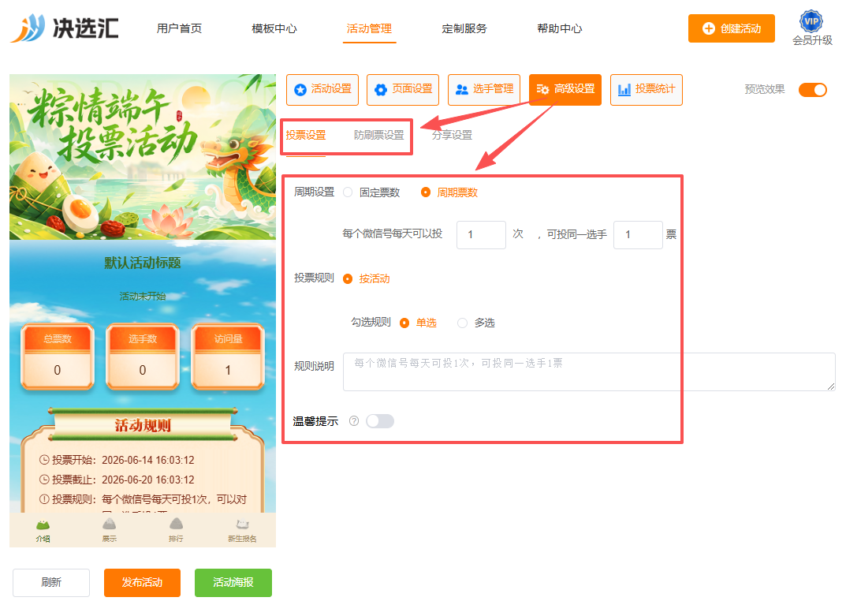Choose the 单选 radio option
The image size is (846, 616).
(404, 323)
